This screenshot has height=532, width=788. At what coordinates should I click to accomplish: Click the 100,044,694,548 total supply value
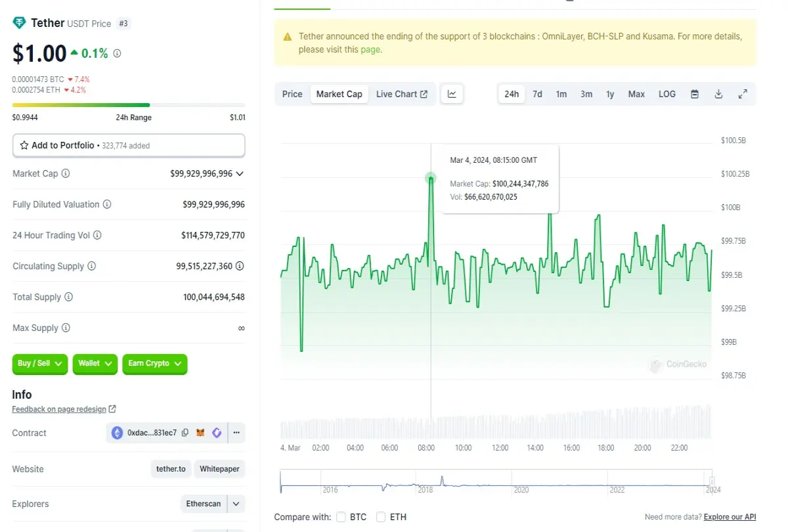coord(214,297)
